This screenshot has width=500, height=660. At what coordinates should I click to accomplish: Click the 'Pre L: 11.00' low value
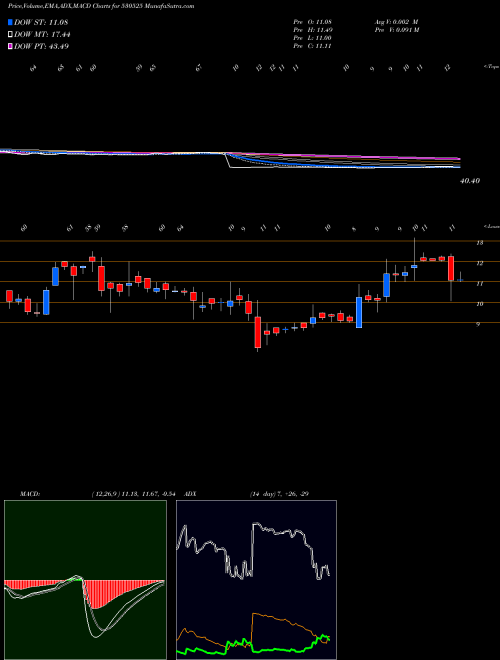(x=313, y=38)
